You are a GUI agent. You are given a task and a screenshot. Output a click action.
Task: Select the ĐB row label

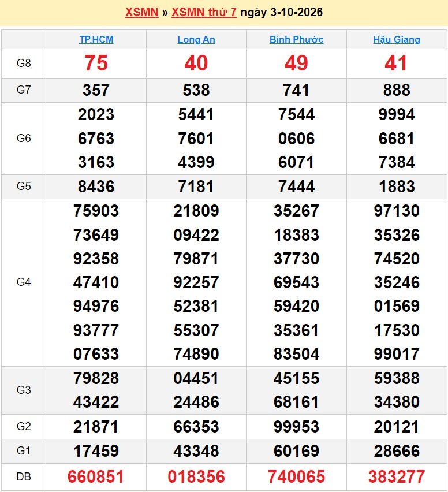click(x=24, y=477)
